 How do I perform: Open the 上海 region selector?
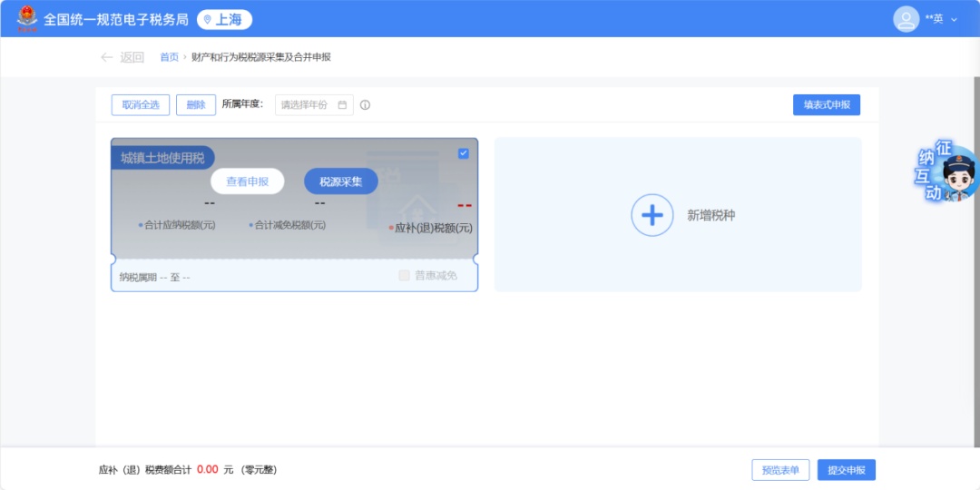coord(225,19)
